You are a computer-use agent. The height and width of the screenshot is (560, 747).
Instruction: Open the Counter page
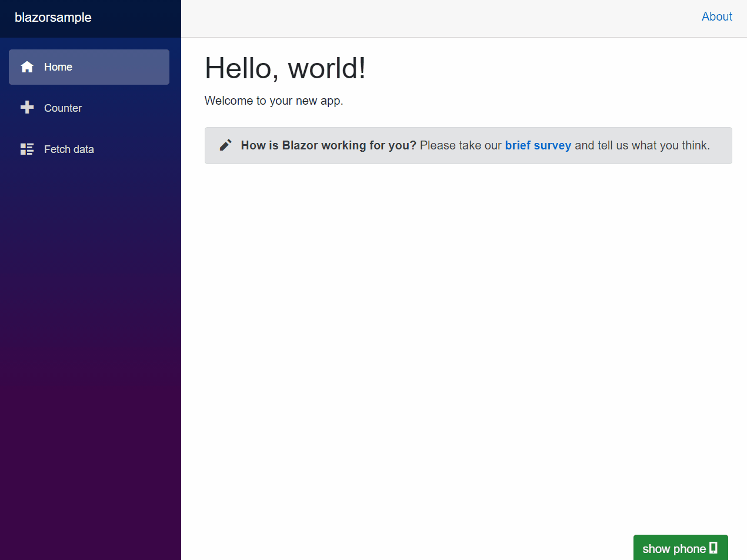tap(63, 108)
